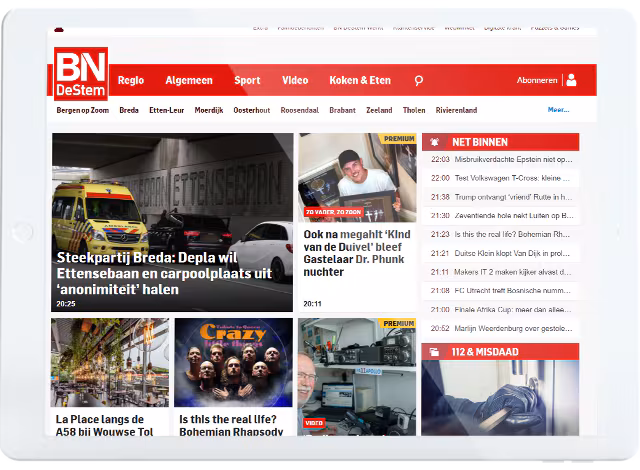Open the Crazy Little Things band thumbnail
The width and height of the screenshot is (640, 470).
click(233, 362)
